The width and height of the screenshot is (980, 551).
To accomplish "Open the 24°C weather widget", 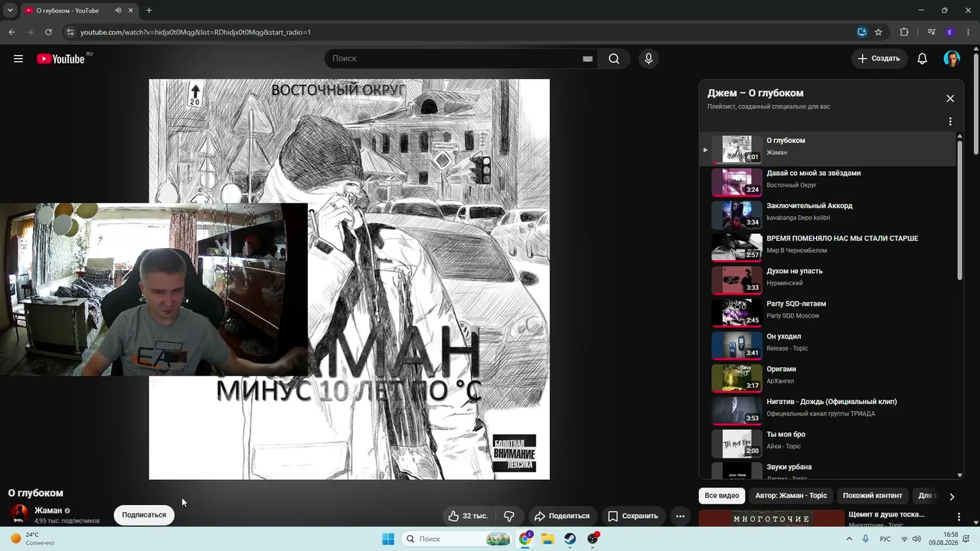I will (x=32, y=539).
